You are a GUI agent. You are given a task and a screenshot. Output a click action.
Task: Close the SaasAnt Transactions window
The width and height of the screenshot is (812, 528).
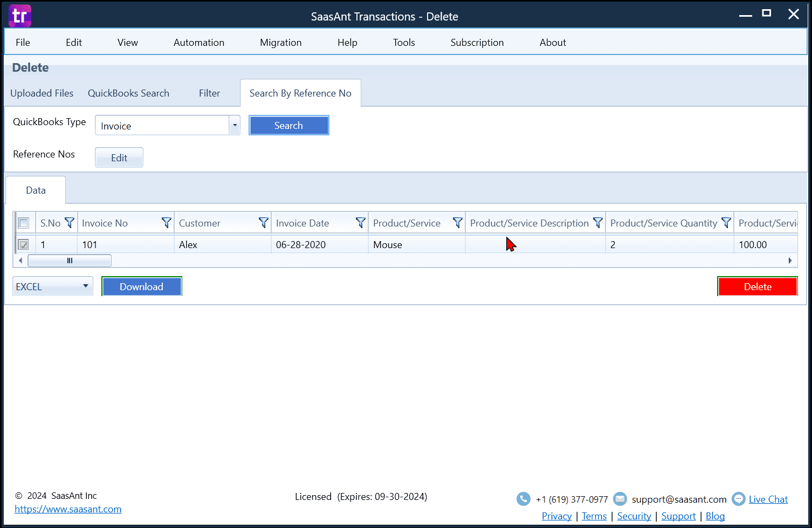794,15
